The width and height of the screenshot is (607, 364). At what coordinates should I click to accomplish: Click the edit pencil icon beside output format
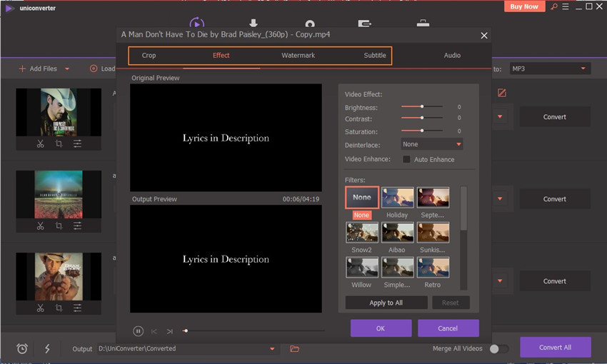[502, 93]
